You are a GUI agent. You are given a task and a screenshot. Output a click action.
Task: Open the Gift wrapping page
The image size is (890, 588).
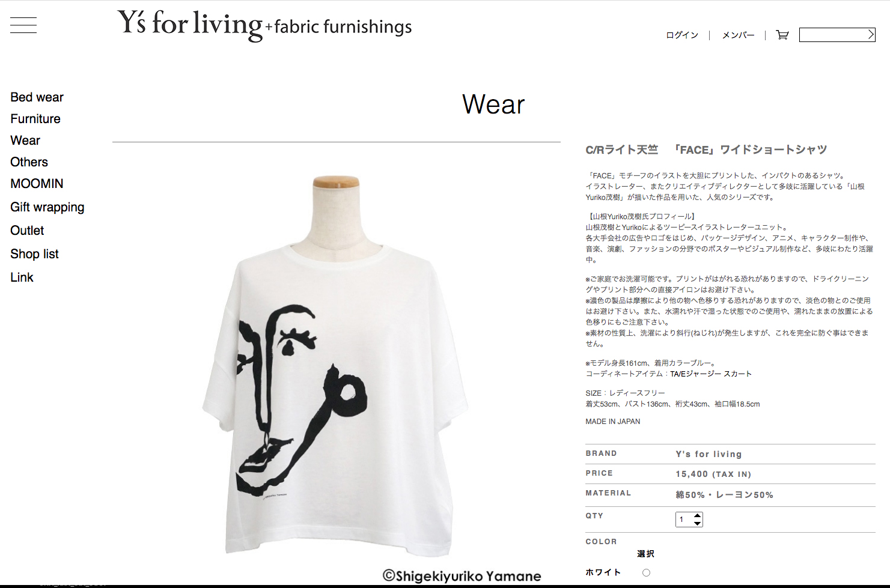47,207
